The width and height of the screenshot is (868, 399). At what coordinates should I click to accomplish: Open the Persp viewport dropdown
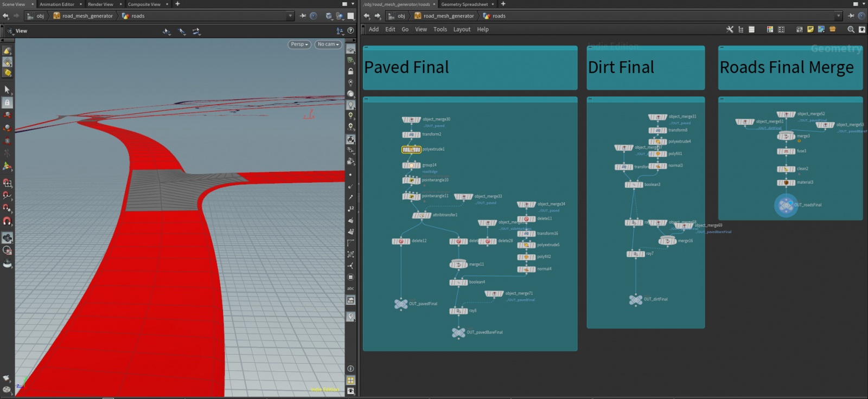coord(299,44)
